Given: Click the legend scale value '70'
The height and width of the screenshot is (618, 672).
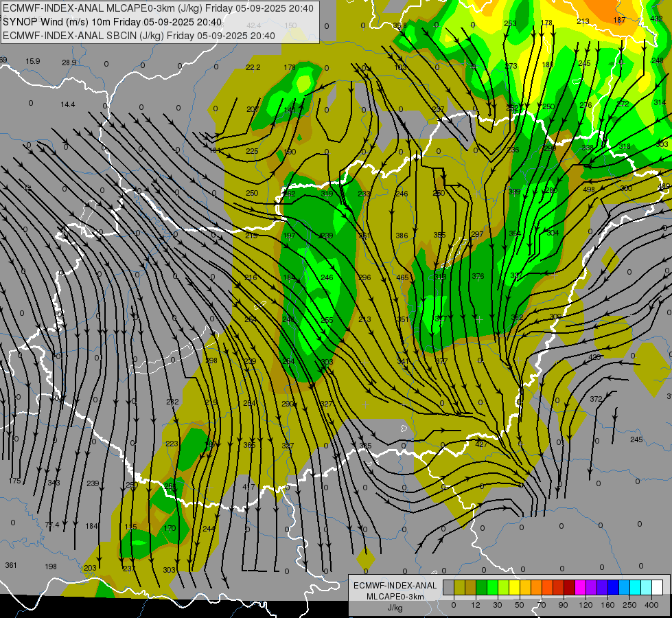Looking at the screenshot, I should [542, 605].
